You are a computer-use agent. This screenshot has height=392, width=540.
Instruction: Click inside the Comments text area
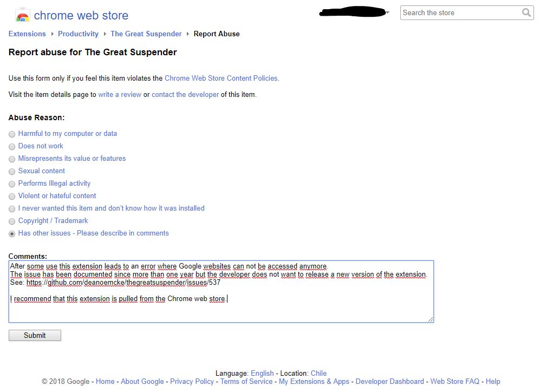(x=221, y=291)
